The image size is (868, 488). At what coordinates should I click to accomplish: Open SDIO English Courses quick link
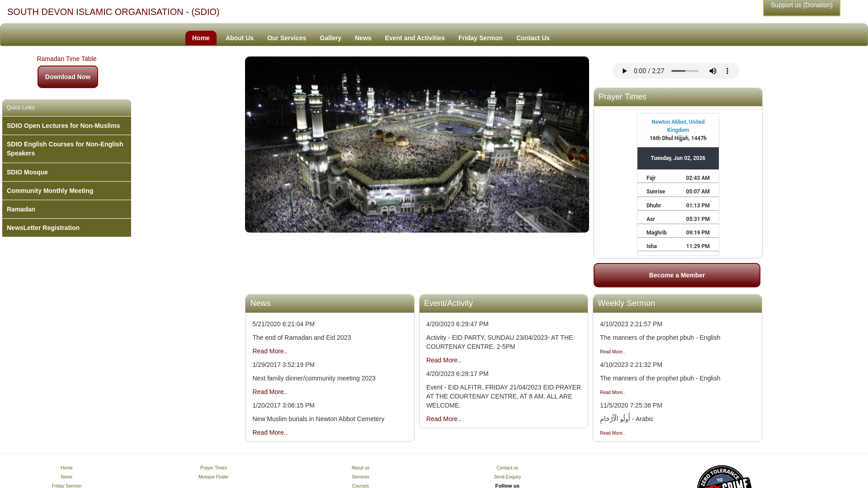66,149
